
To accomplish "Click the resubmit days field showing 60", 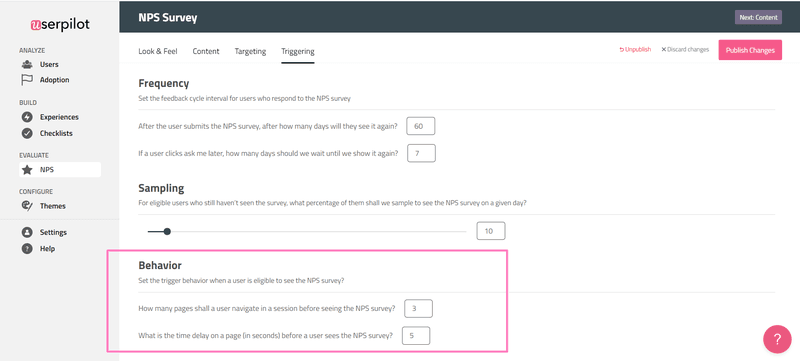I will point(421,126).
